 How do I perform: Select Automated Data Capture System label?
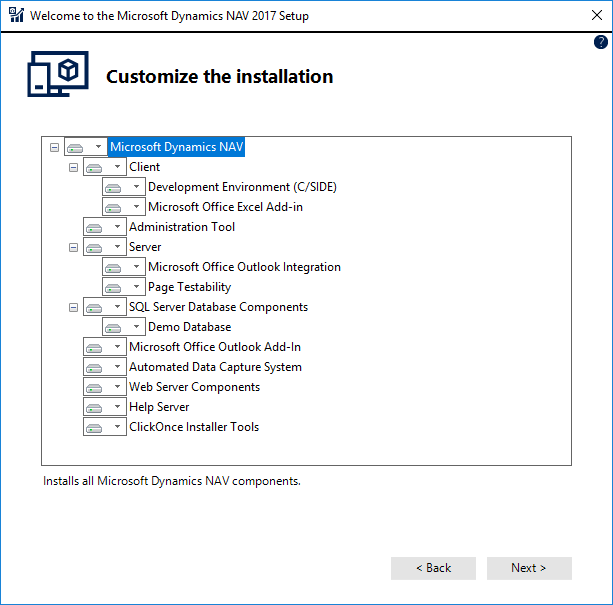click(215, 367)
